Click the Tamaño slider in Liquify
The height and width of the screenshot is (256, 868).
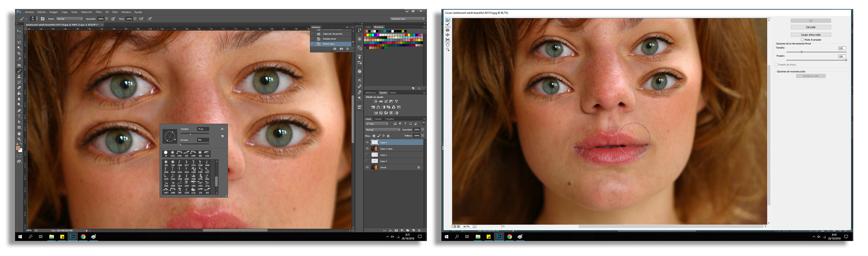pos(816,52)
